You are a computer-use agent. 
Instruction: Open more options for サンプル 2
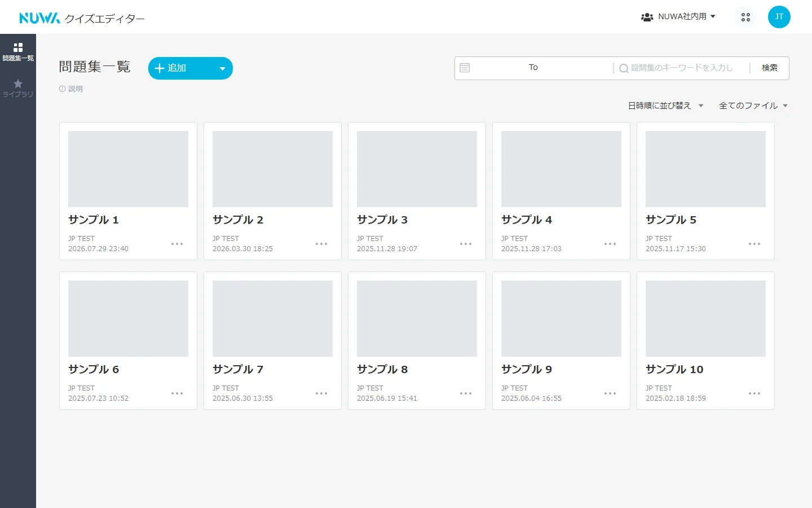tap(321, 244)
